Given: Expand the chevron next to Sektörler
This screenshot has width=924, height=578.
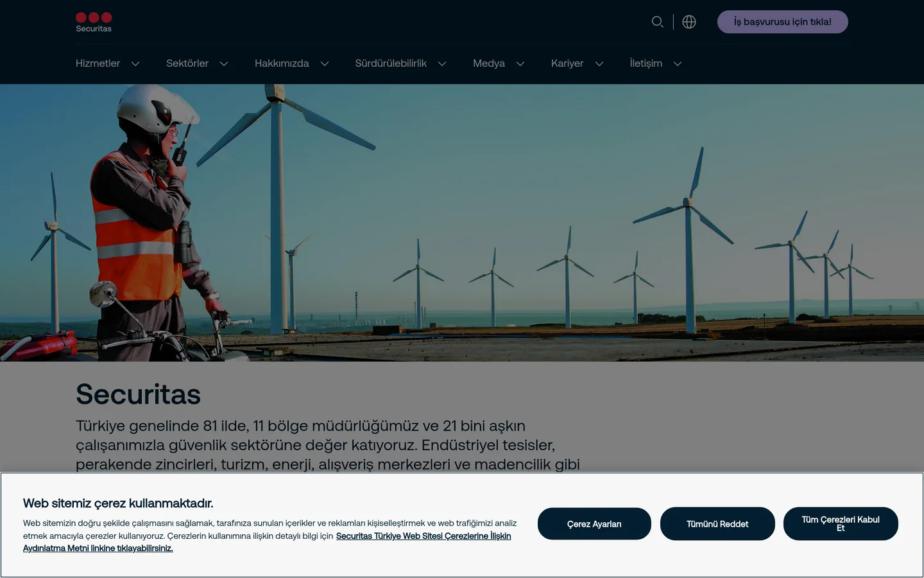Looking at the screenshot, I should point(224,64).
